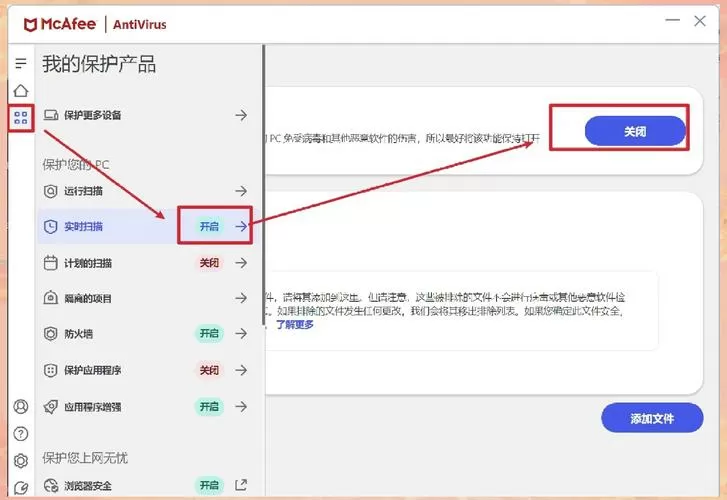Click the menu panel vertical scrollbar
Screen dimensions: 727x500
point(264,185)
